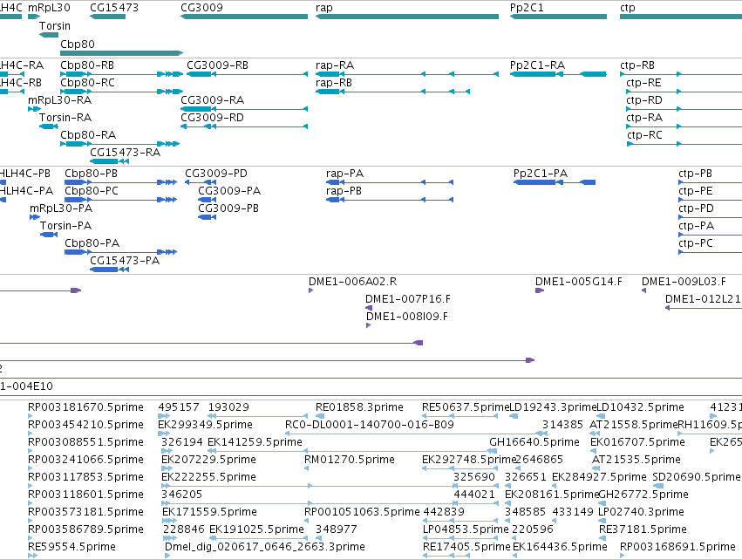Select protein rap-PB
The width and height of the screenshot is (742, 560).
click(344, 191)
